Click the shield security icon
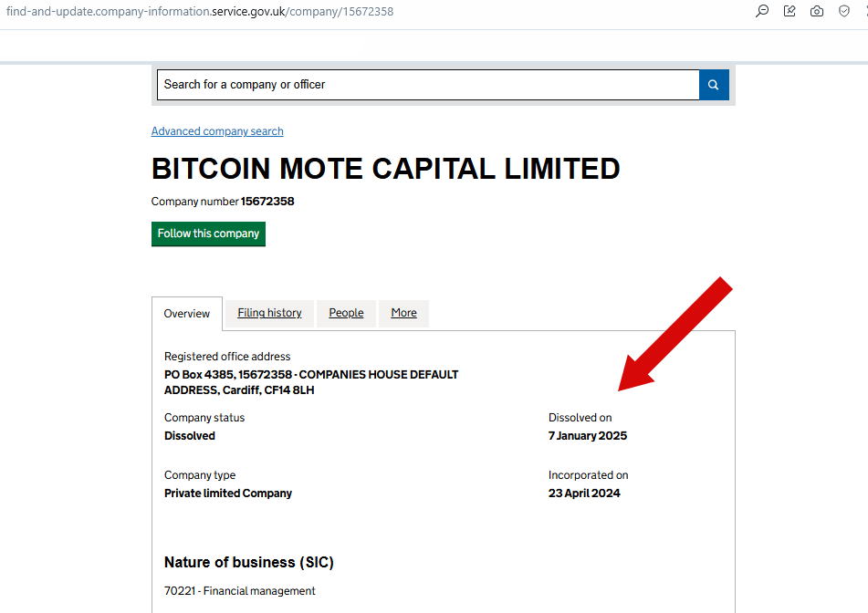The height and width of the screenshot is (613, 868). click(844, 11)
